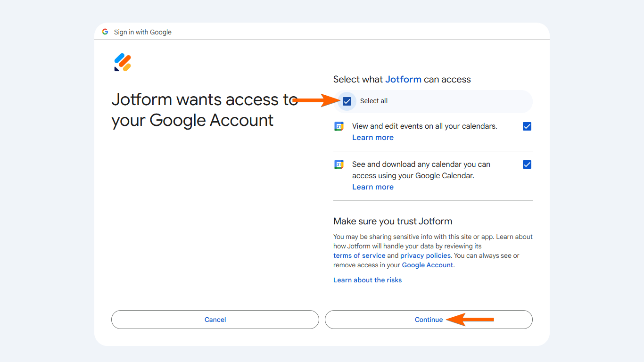This screenshot has width=644, height=362.
Task: Click the Sign in with Google header text
Action: click(x=142, y=32)
